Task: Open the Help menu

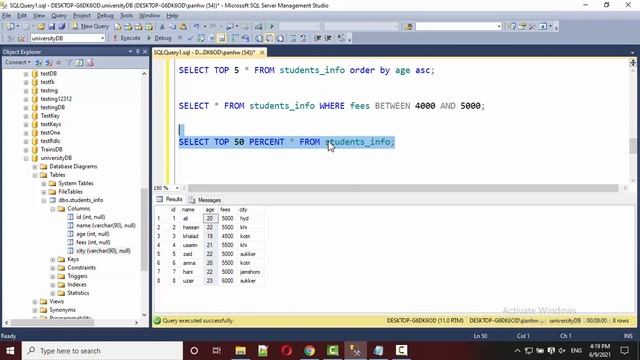Action: click(x=172, y=16)
